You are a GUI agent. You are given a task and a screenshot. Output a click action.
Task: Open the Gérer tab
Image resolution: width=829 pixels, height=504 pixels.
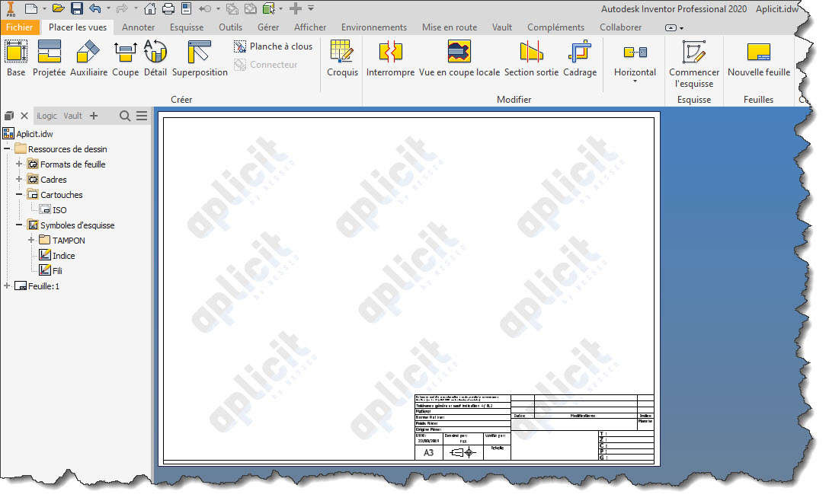268,27
